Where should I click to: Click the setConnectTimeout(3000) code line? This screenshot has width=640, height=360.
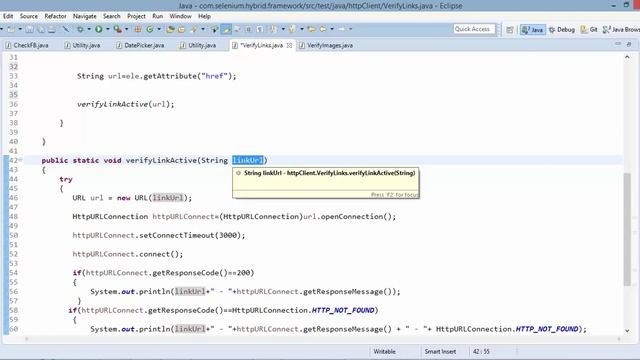(159, 235)
